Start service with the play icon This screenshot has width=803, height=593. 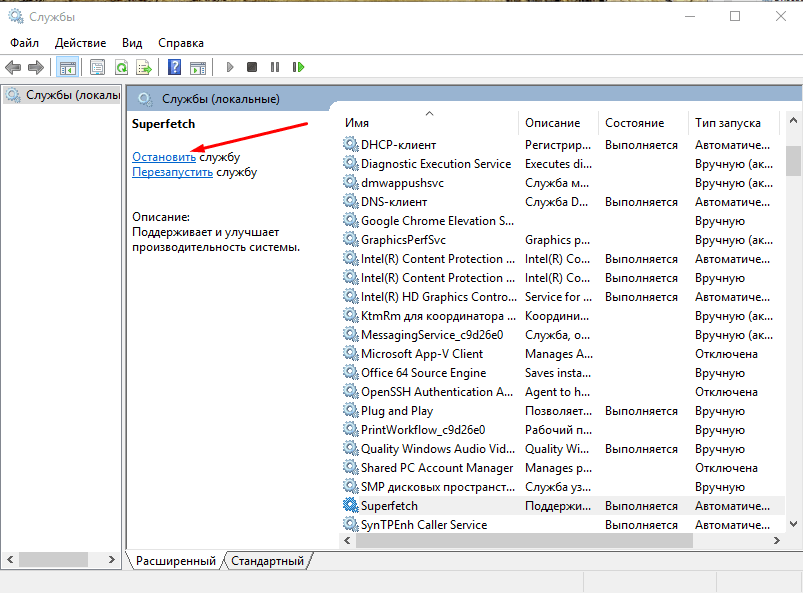(230, 67)
